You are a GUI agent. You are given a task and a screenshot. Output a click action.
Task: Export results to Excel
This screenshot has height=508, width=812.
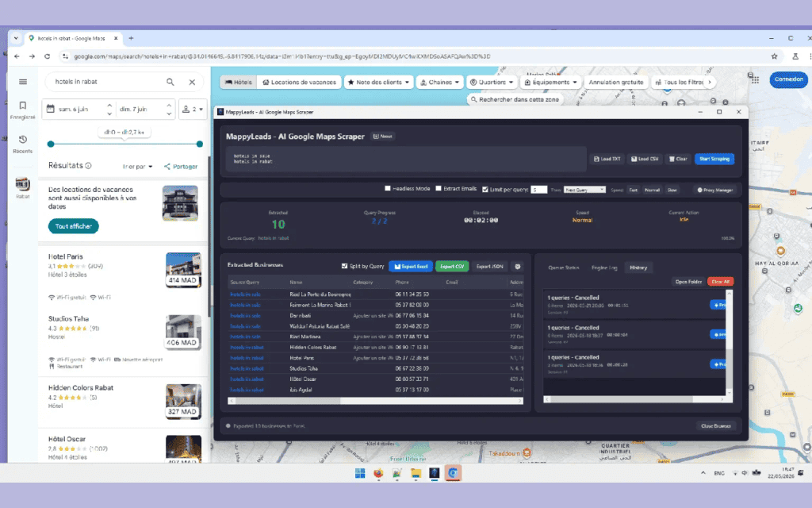point(411,267)
